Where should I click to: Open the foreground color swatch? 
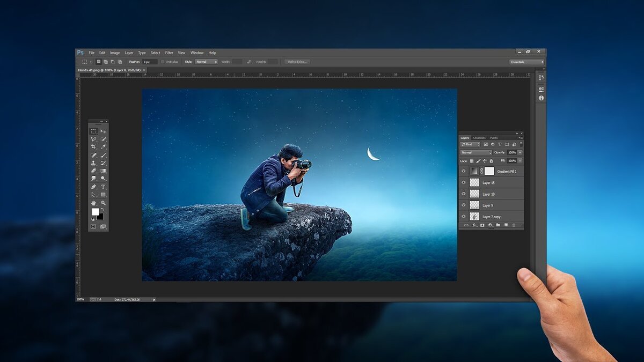click(95, 211)
